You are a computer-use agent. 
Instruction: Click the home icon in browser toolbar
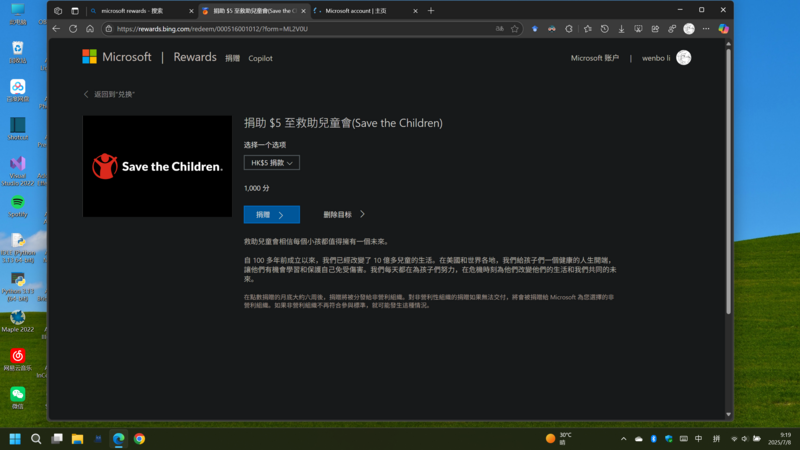[90, 29]
